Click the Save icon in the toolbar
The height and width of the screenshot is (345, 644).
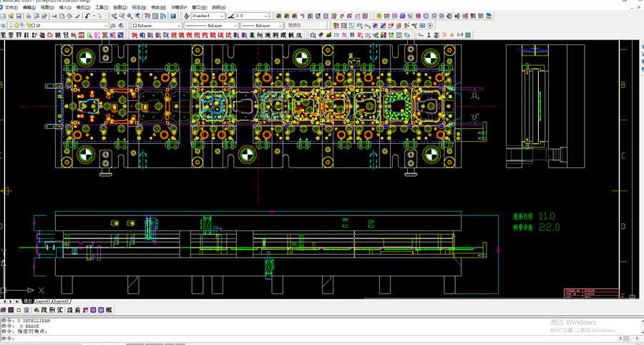click(x=18, y=16)
